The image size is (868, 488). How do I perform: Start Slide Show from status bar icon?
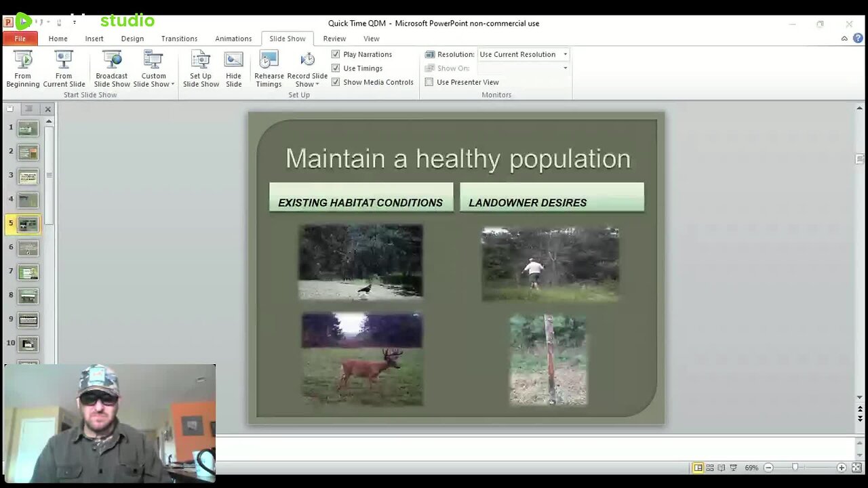[x=733, y=468]
